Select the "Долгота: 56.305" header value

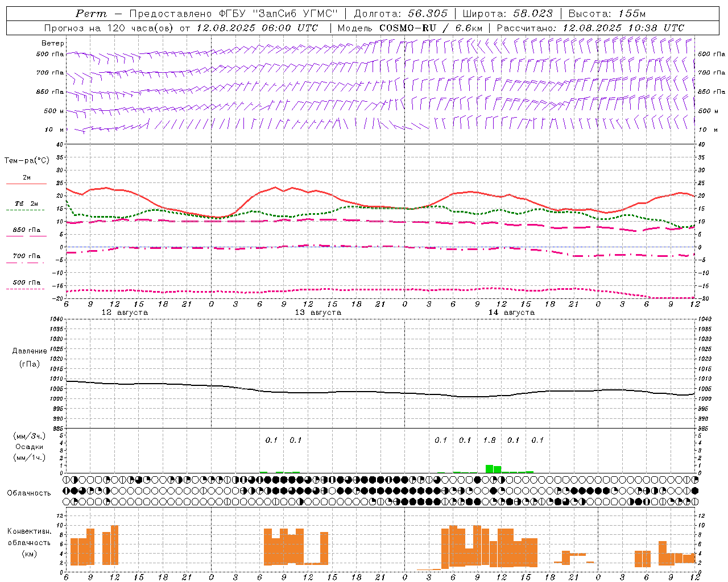pos(401,14)
